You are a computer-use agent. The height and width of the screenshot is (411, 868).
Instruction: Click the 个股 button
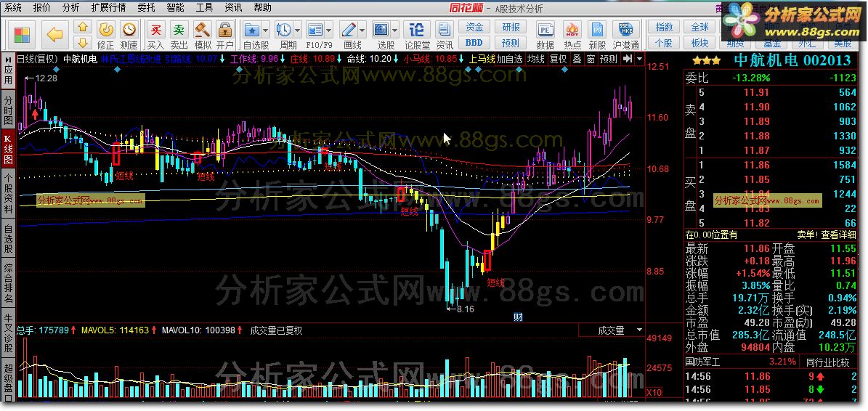click(664, 43)
